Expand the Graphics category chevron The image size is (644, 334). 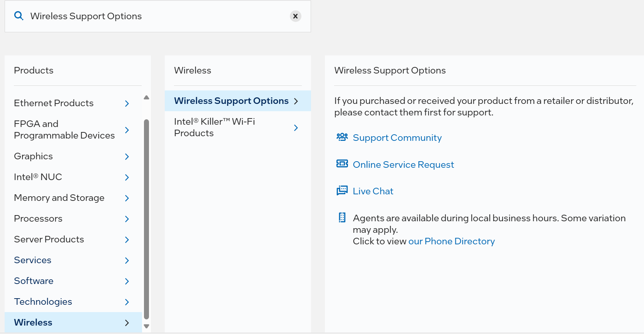pos(127,156)
